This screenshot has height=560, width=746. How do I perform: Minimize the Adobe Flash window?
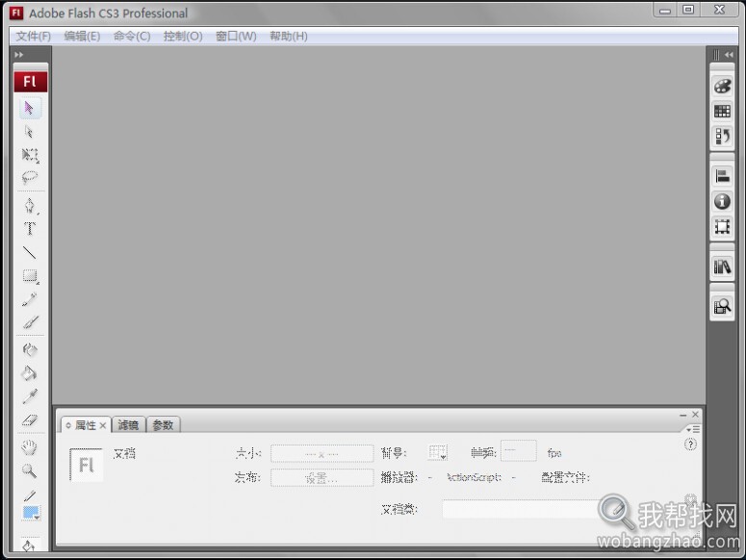click(x=665, y=10)
